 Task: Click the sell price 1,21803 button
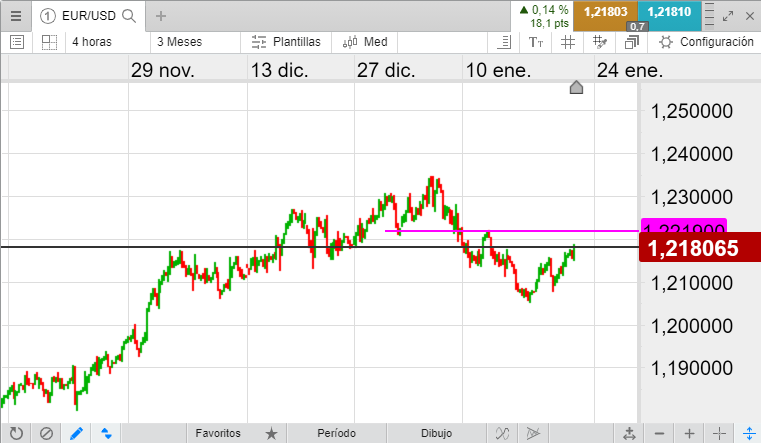[x=605, y=12]
